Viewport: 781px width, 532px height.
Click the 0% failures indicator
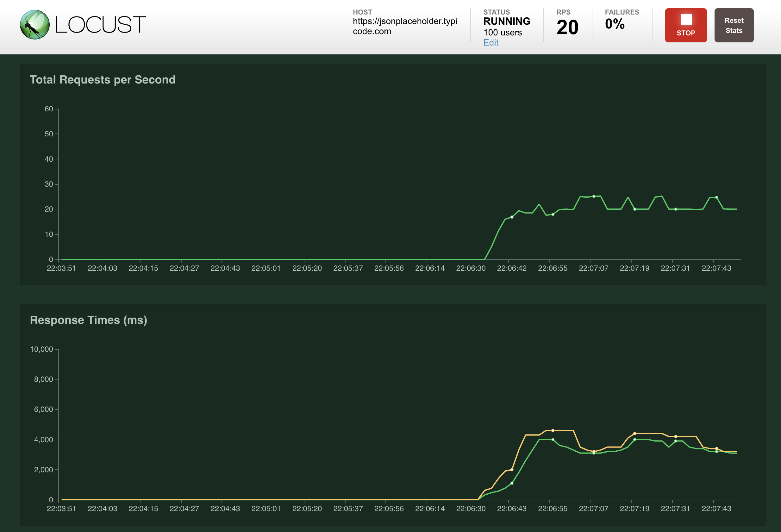click(x=615, y=24)
